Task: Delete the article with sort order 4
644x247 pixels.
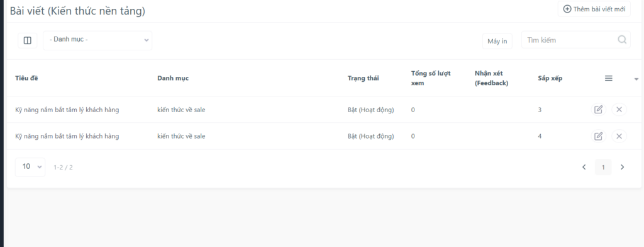Action: (x=619, y=136)
